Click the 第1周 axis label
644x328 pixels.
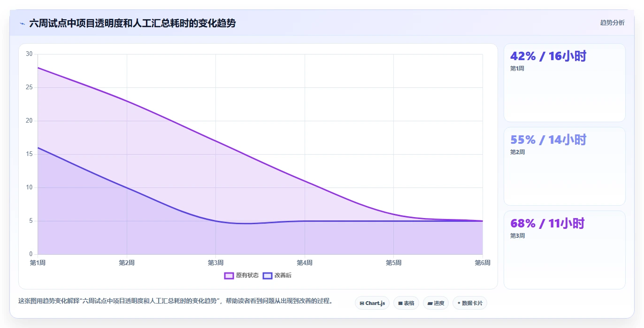[38, 263]
